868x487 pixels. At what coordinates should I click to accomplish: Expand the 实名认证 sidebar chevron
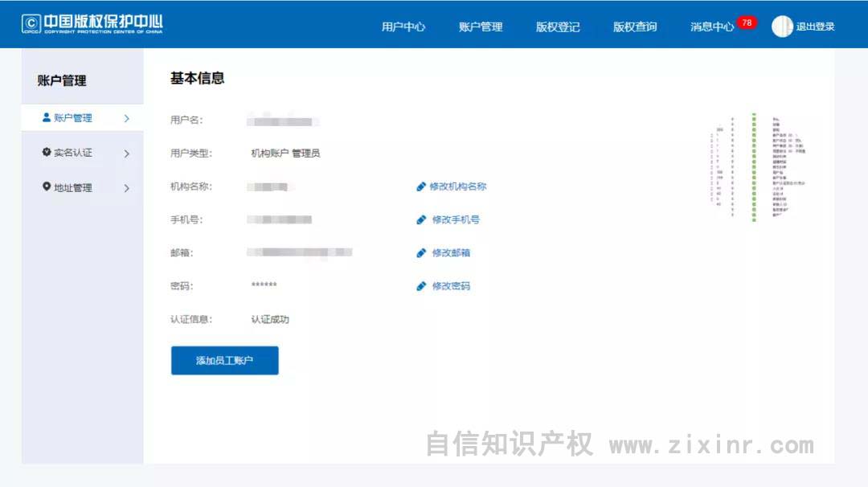click(127, 153)
